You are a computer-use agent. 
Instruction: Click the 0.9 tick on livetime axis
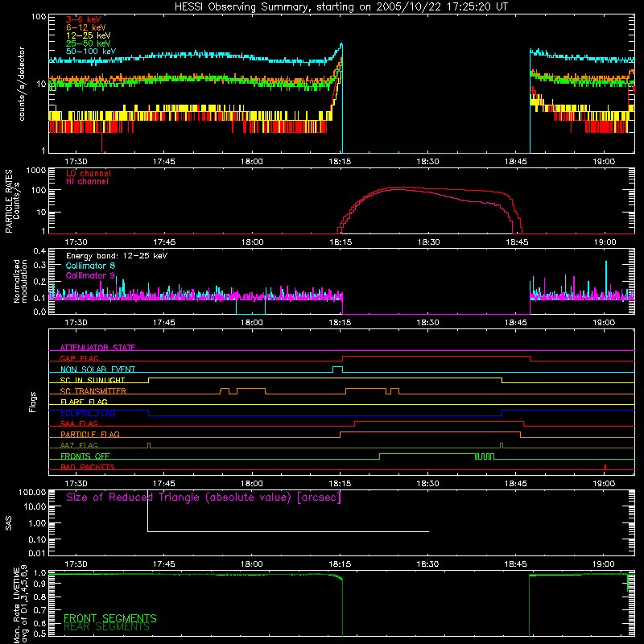39,584
